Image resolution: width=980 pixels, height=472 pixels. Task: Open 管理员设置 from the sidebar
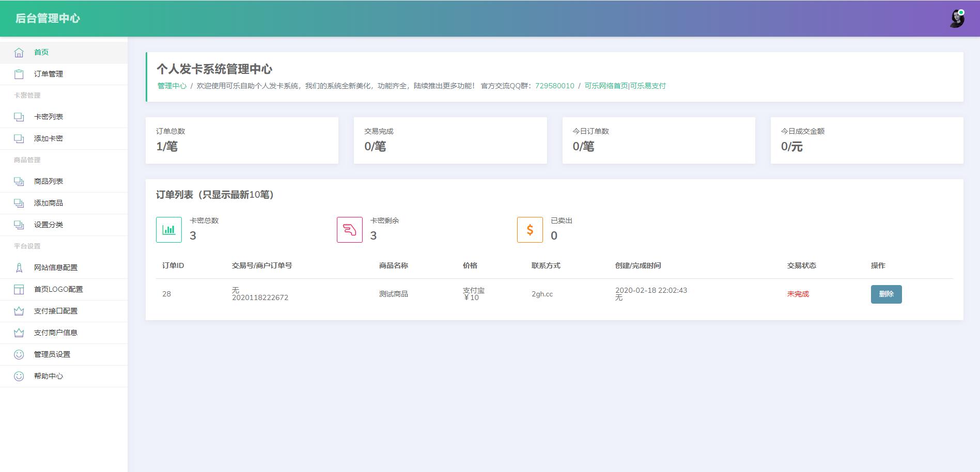click(x=52, y=354)
